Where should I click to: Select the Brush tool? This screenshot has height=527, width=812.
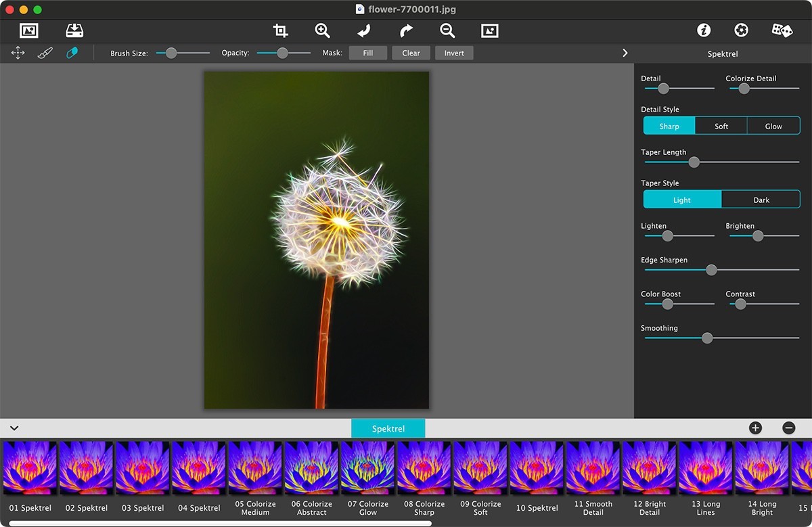click(45, 52)
